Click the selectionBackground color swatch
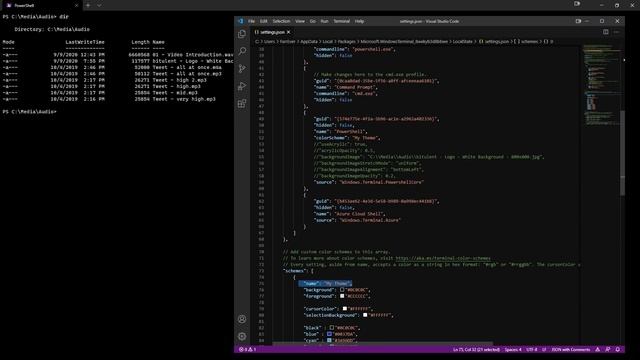640x360 pixels. pos(365,315)
